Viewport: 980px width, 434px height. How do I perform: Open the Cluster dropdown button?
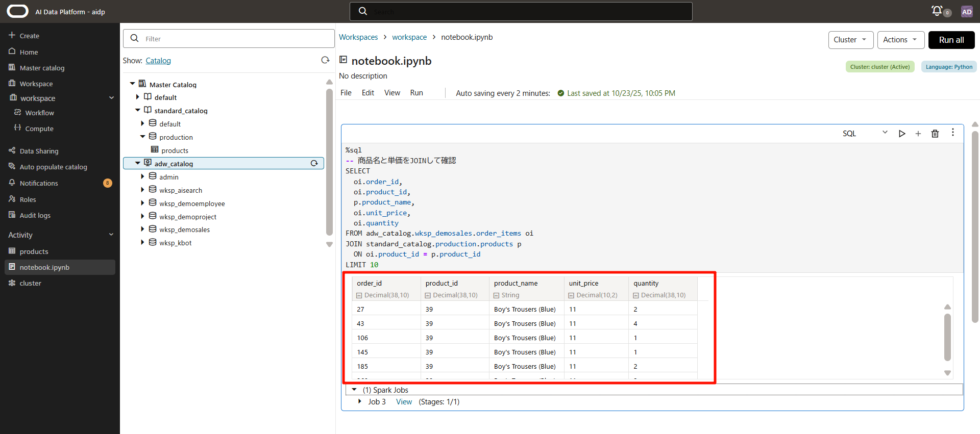[851, 40]
